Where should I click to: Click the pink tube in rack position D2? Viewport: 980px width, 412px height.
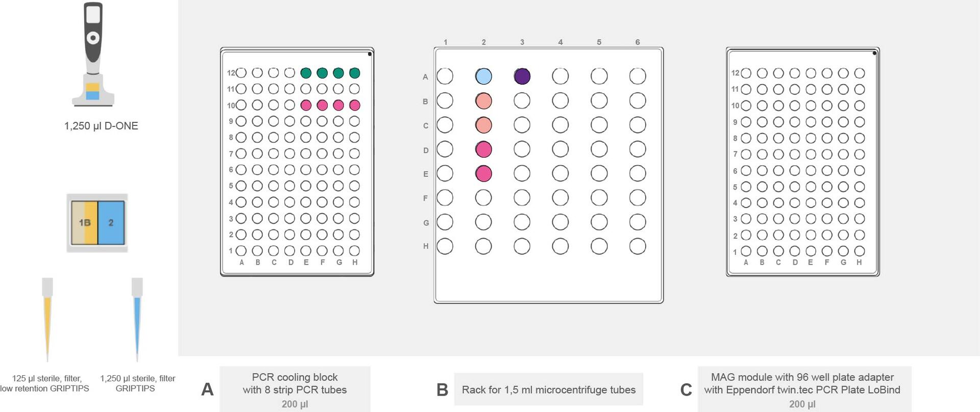[483, 149]
